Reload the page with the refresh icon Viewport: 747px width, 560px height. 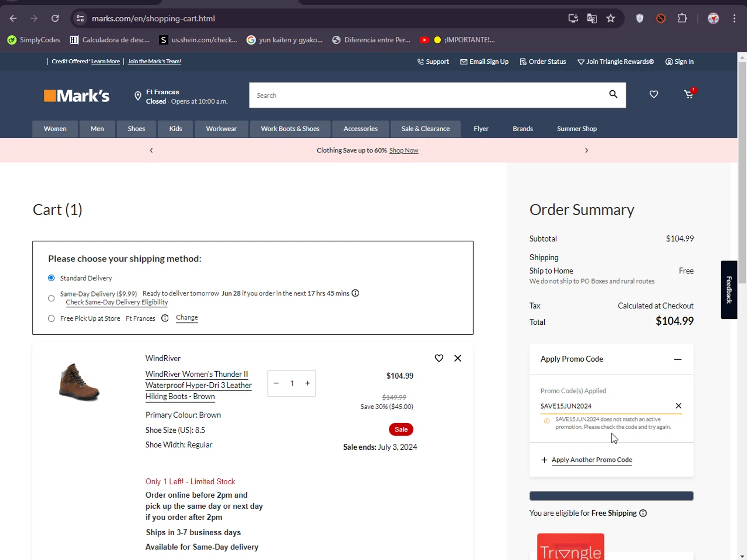(x=55, y=18)
